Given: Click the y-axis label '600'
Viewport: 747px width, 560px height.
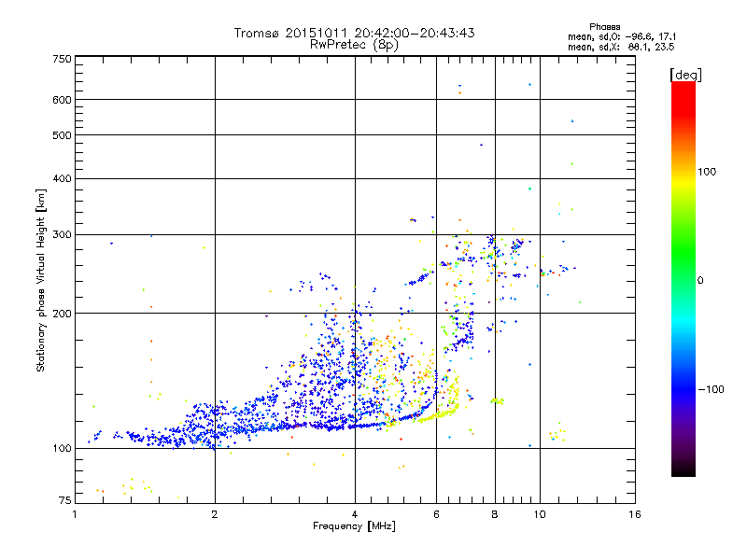Looking at the screenshot, I should 62,100.
